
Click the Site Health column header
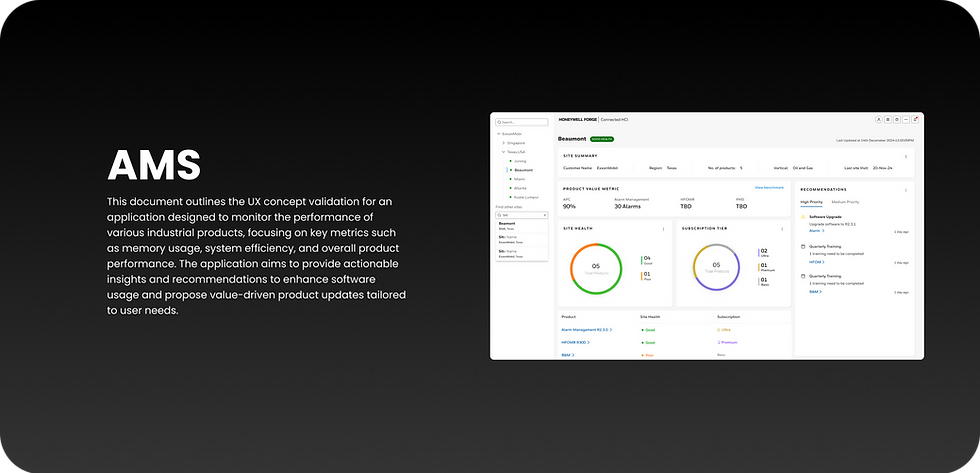tap(650, 317)
